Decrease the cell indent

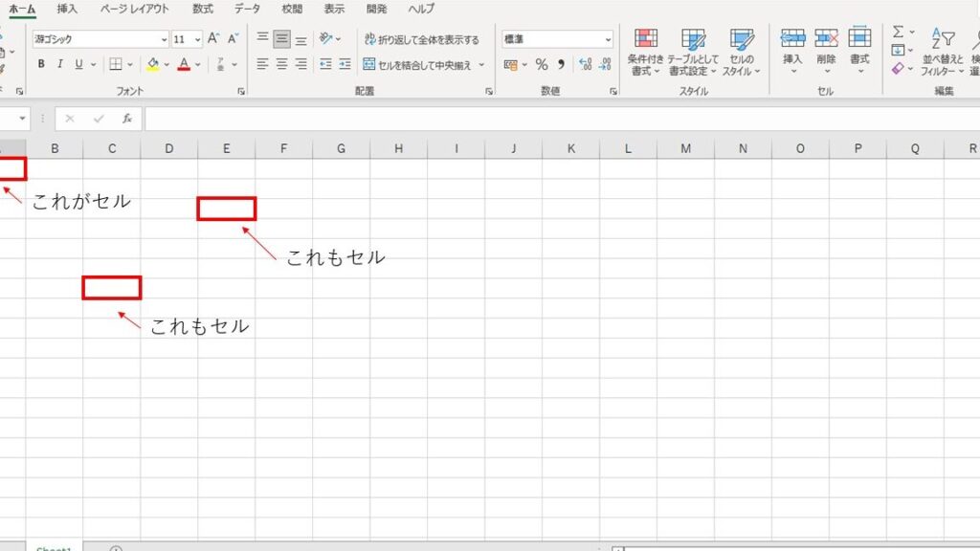(325, 64)
